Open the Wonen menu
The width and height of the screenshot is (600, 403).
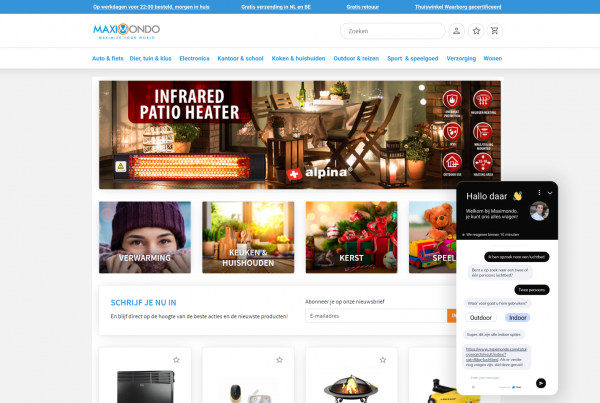click(492, 59)
